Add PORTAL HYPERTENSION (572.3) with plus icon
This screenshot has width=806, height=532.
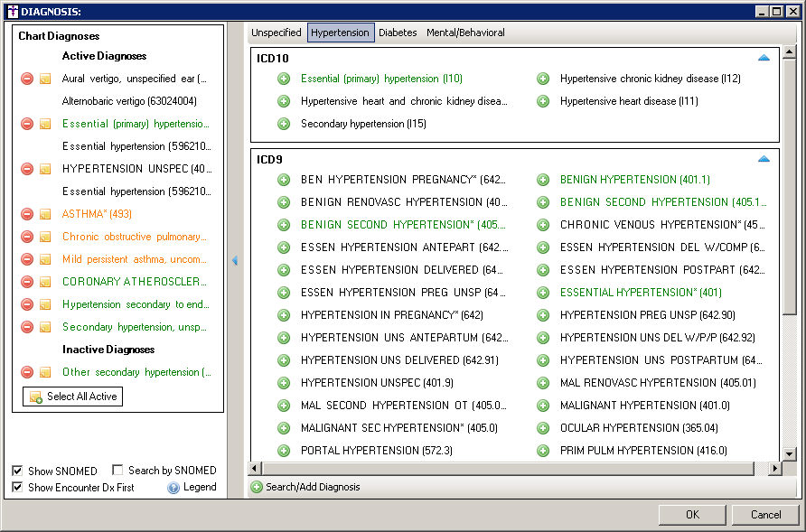284,451
